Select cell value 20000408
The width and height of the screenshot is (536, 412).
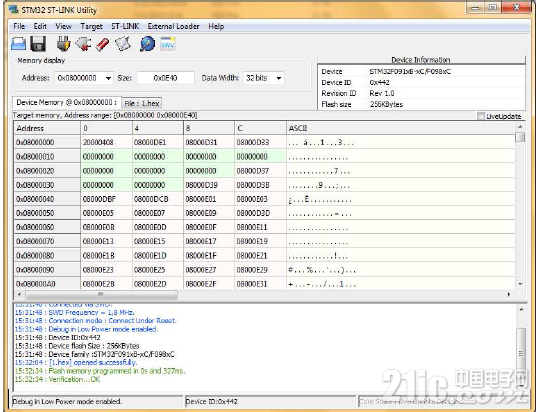[106, 142]
